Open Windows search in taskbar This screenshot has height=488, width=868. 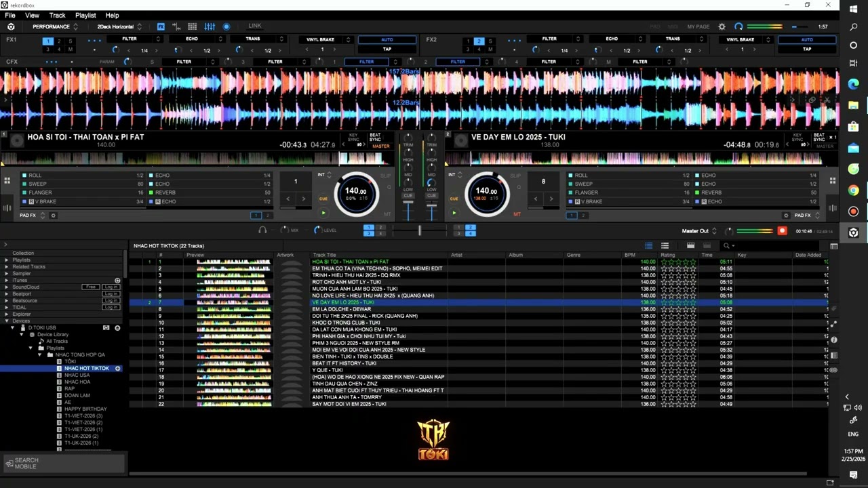click(853, 27)
